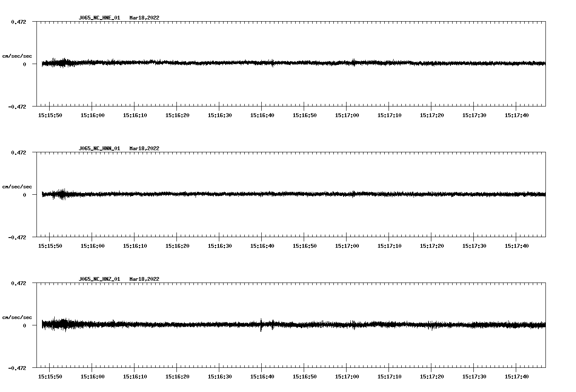Click the zero axis label on HNZ plot

point(25,325)
